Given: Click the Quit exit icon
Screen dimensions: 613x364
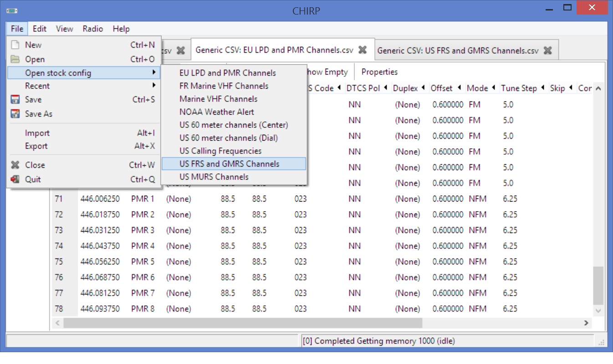Looking at the screenshot, I should [15, 179].
